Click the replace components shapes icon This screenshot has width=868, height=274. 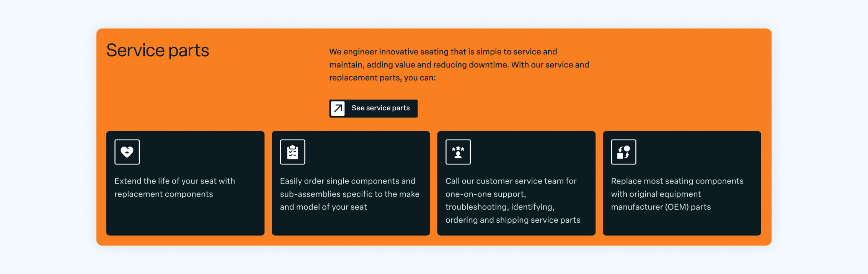tap(623, 152)
